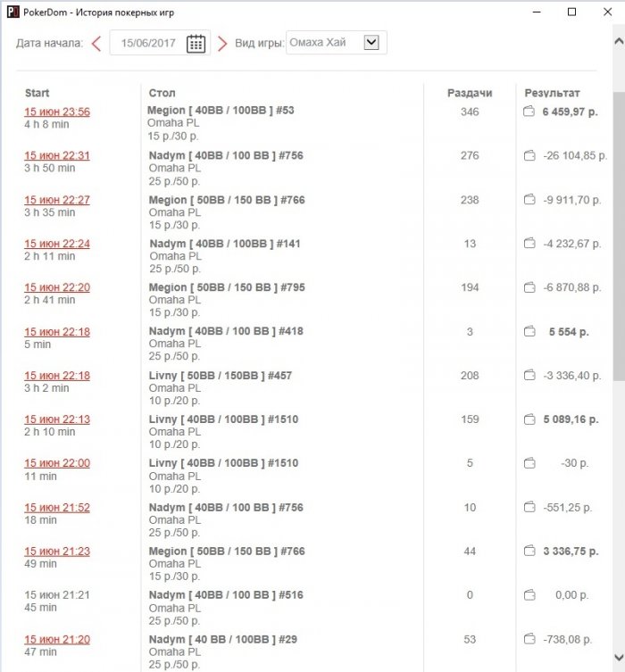Open the Омаха Хай game type combo box

pos(336,43)
